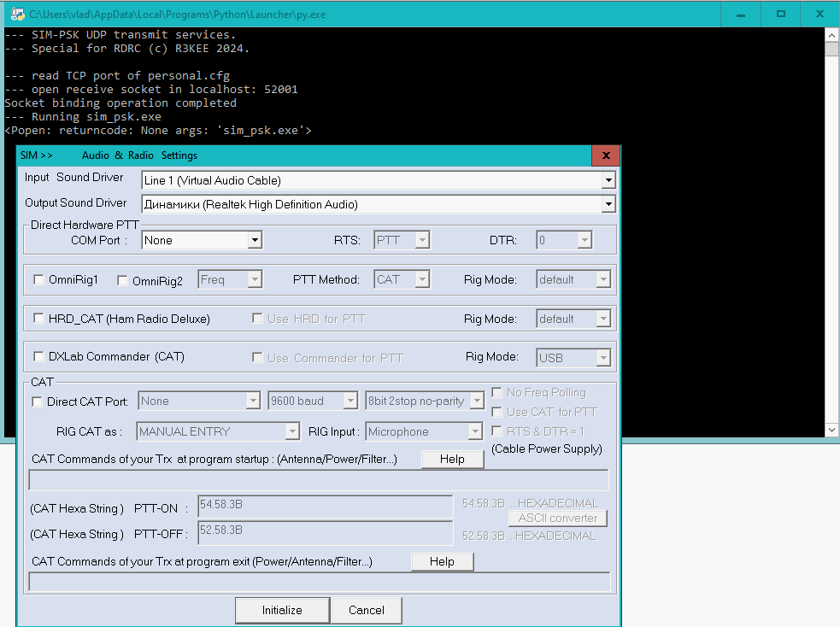Check HRD_CAT (Ham Radio Deluxe) option
The image size is (840, 627).
[38, 319]
